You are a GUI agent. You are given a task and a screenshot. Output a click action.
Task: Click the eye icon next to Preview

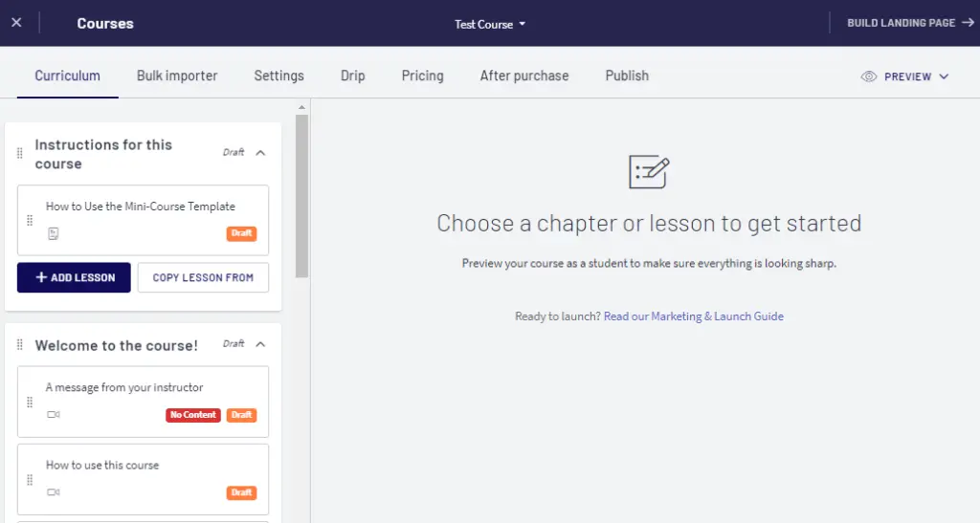pos(869,76)
